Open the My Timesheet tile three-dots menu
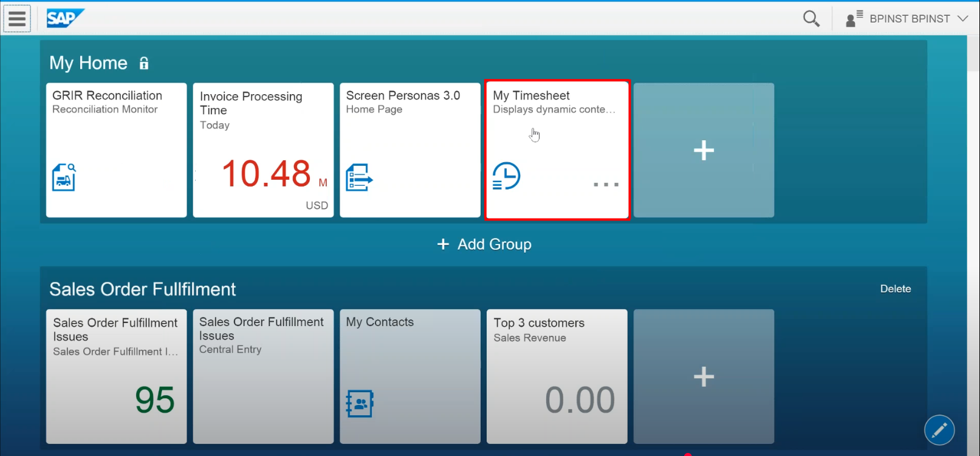This screenshot has width=980, height=456. (606, 185)
